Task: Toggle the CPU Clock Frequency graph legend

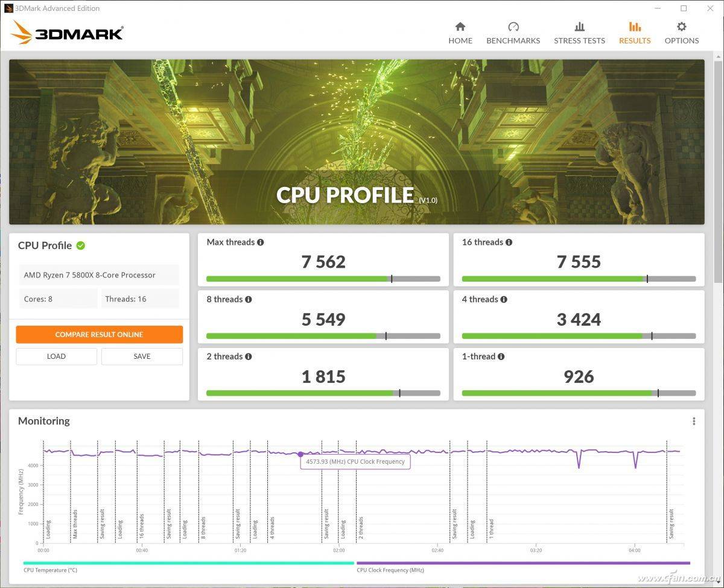Action: (391, 570)
